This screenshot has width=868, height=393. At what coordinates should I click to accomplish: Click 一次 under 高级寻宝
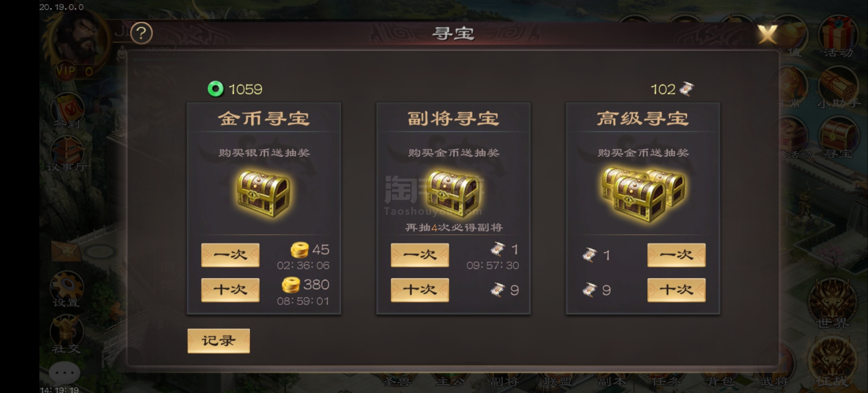point(676,255)
